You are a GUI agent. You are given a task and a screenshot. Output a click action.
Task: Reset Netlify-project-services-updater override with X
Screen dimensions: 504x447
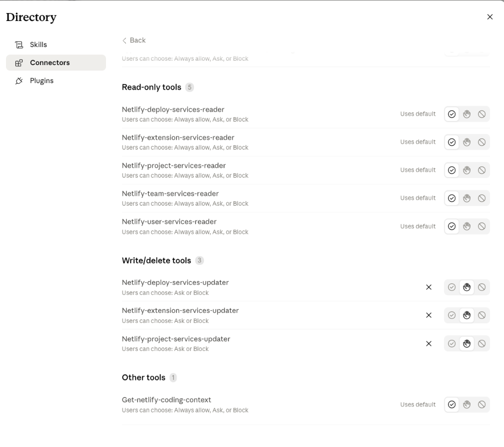429,343
